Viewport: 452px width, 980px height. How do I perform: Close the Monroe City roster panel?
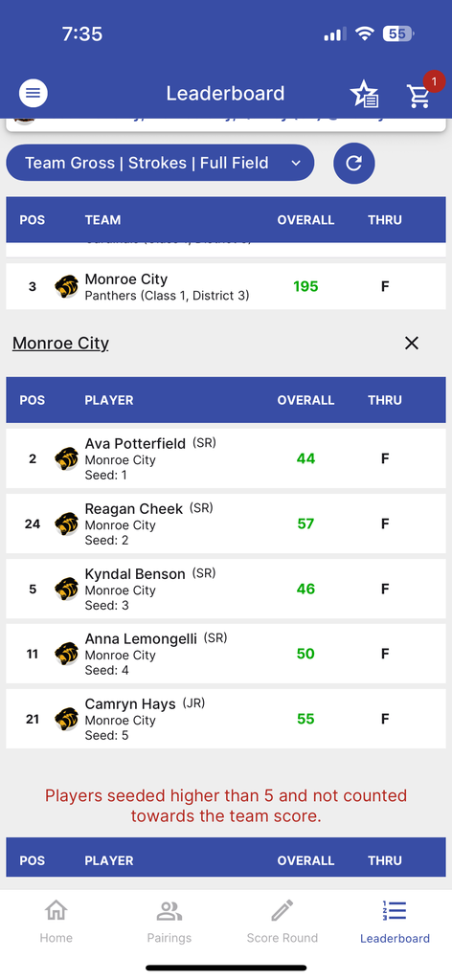pos(412,344)
